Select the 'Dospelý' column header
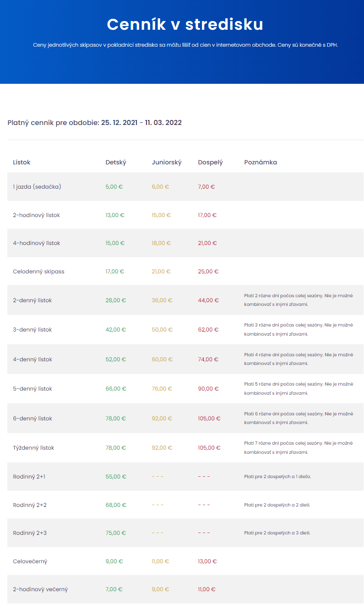364x615 pixels. click(210, 162)
